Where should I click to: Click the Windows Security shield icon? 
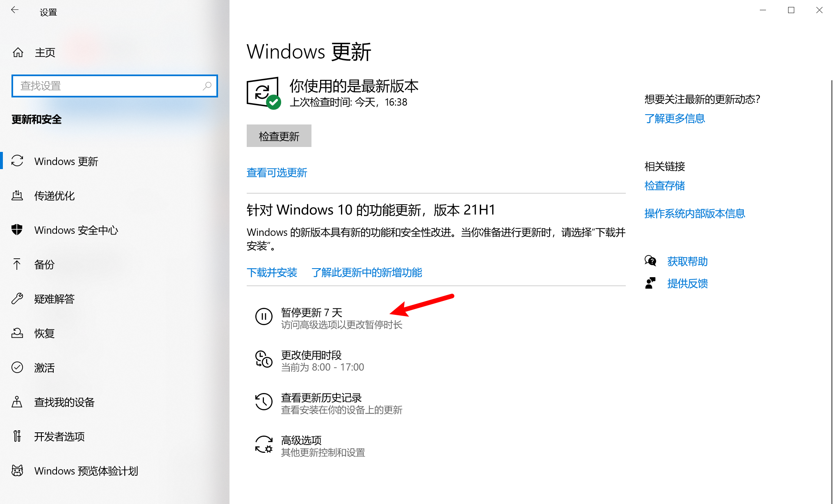(x=17, y=230)
